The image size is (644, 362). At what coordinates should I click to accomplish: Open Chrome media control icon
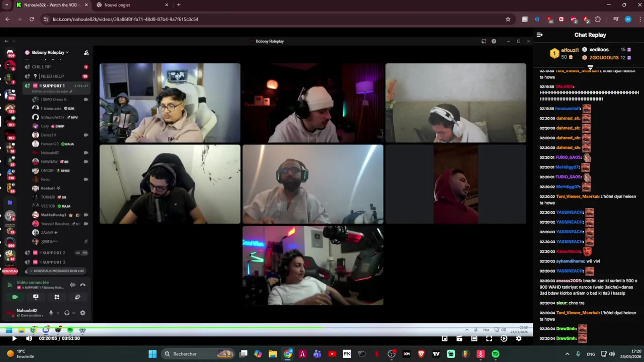tap(615, 19)
